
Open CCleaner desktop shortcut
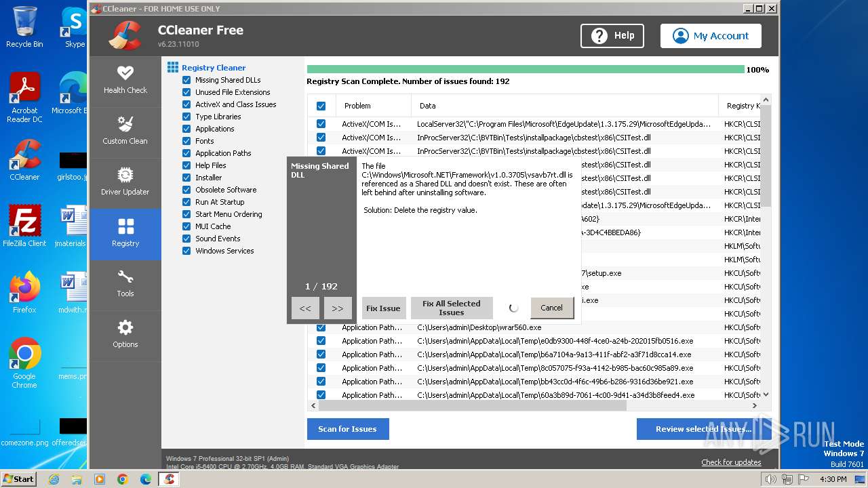(x=24, y=161)
